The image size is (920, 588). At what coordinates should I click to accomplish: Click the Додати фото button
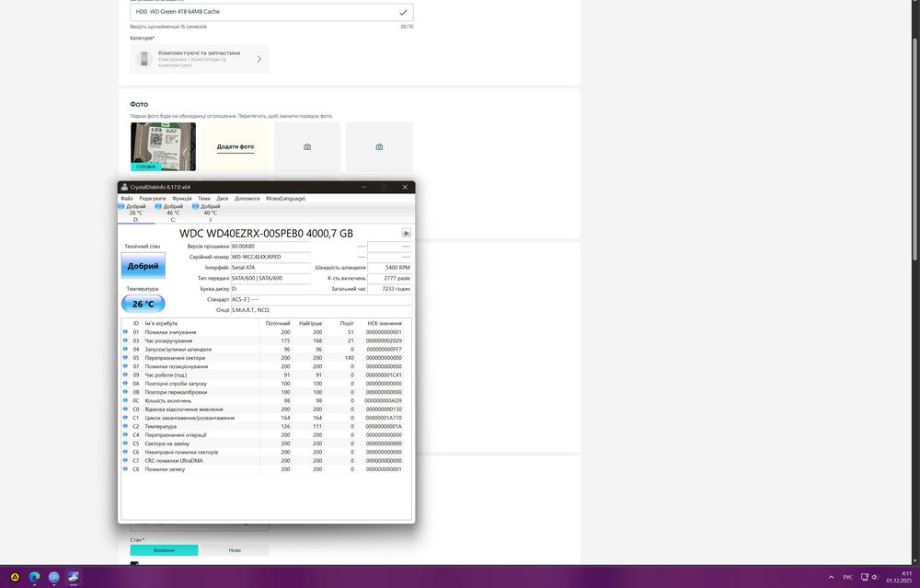coord(236,146)
